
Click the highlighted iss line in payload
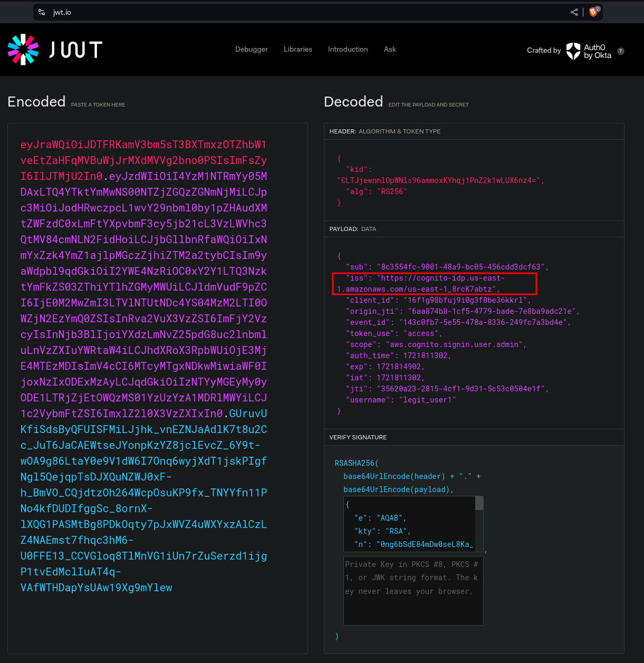tap(434, 283)
